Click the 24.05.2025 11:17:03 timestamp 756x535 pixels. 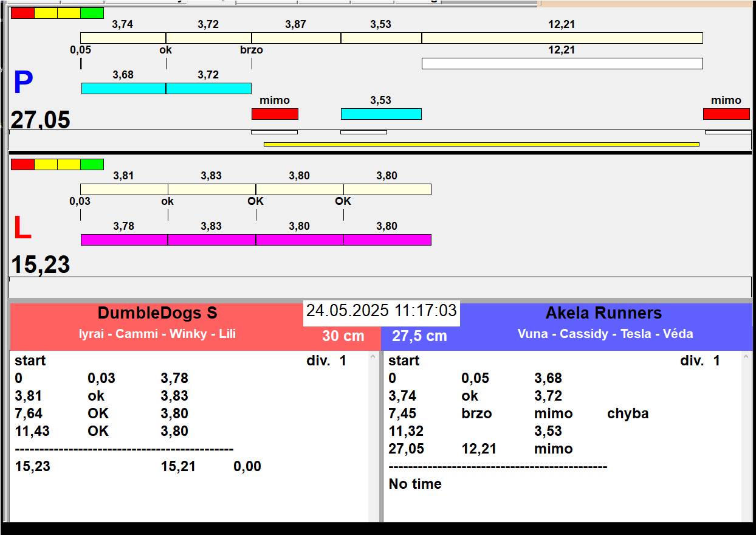(x=382, y=311)
